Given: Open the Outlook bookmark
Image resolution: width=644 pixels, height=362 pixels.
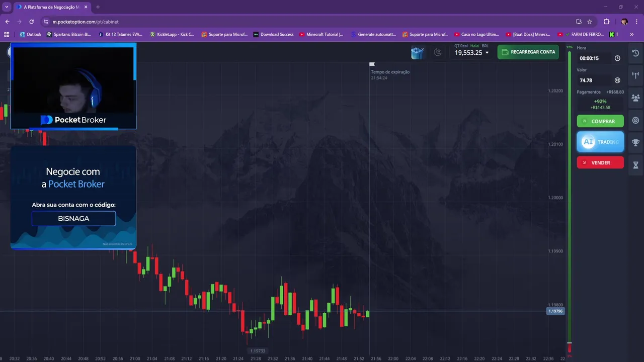Looking at the screenshot, I should point(30,35).
